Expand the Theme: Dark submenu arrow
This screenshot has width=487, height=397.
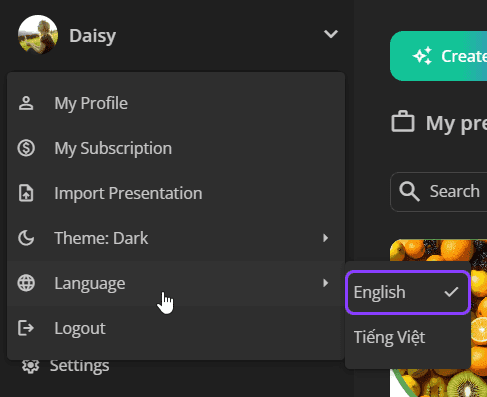(x=326, y=238)
